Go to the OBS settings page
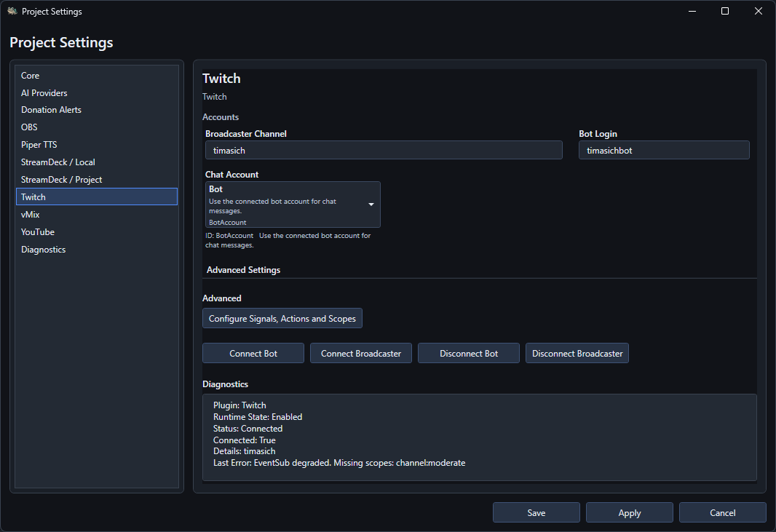The height and width of the screenshot is (532, 776). (x=97, y=127)
